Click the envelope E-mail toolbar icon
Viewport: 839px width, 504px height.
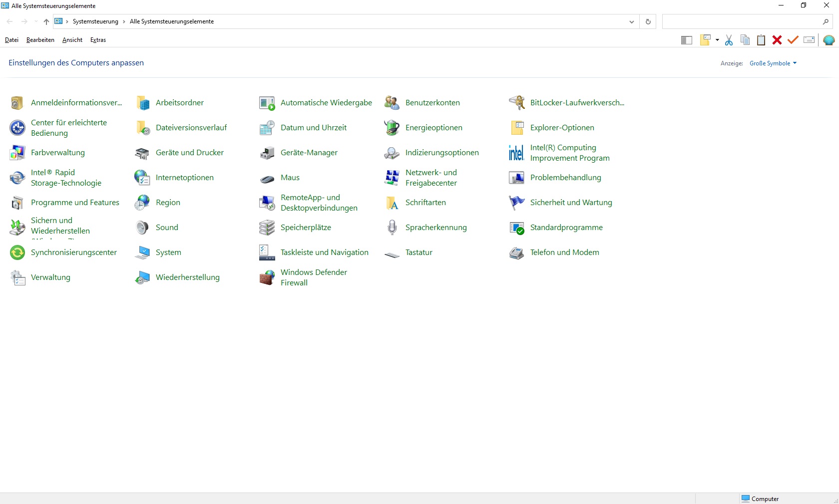[x=809, y=40]
